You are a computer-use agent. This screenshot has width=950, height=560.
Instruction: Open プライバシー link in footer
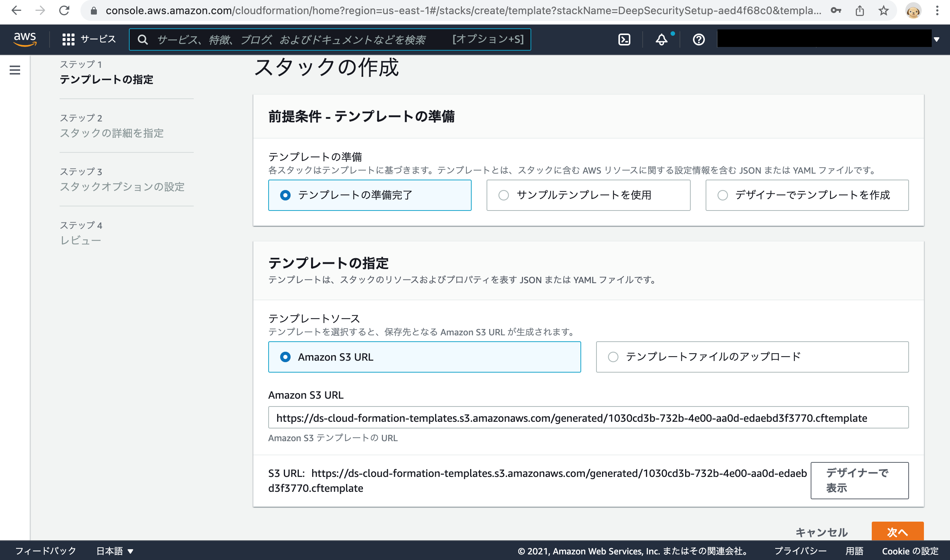[x=800, y=551]
